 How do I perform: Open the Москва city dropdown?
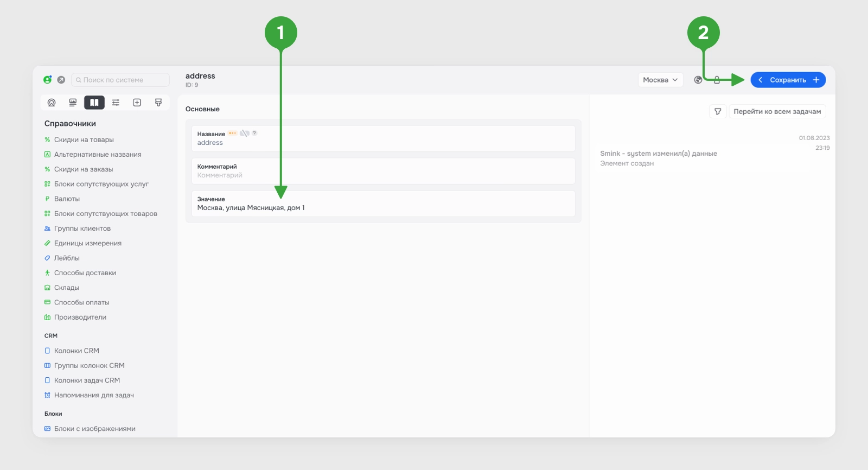[660, 80]
